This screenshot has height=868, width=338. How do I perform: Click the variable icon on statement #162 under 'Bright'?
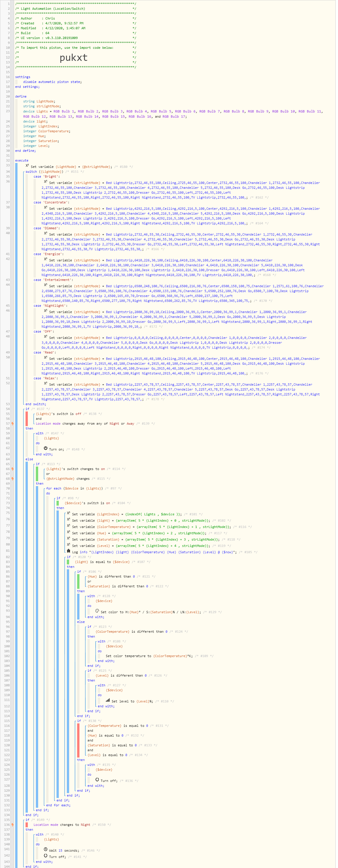[46, 182]
